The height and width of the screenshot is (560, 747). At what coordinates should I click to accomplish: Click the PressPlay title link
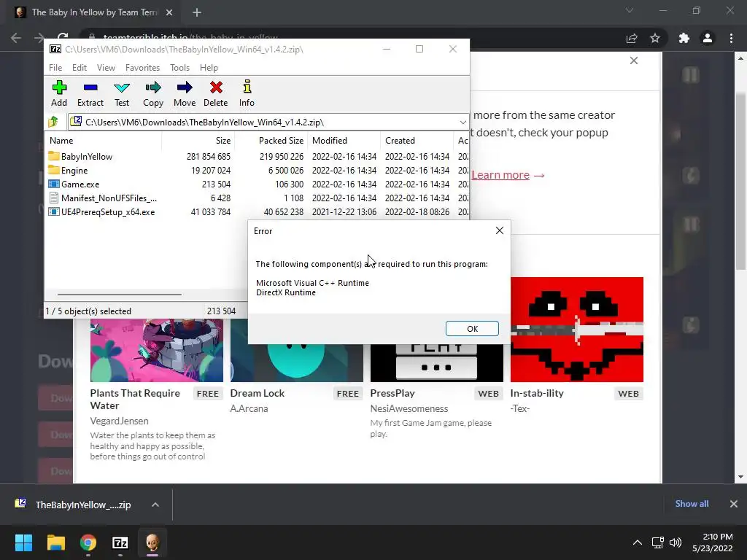pyautogui.click(x=392, y=393)
